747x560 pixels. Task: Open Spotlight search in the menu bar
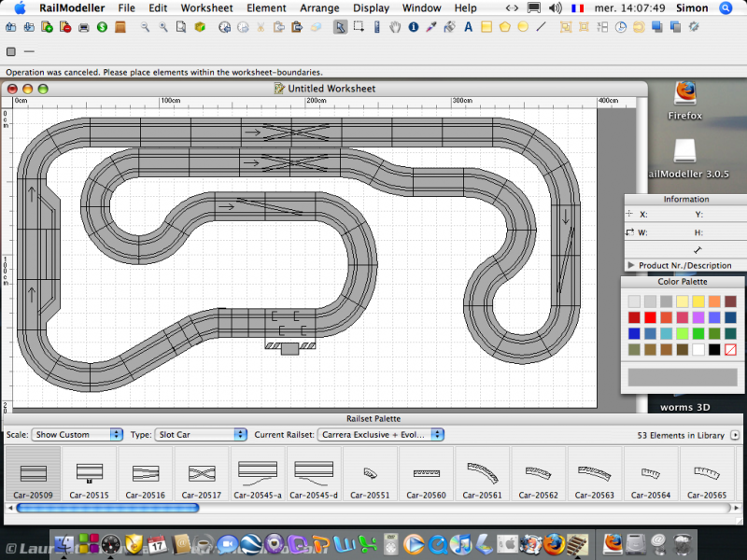click(726, 7)
